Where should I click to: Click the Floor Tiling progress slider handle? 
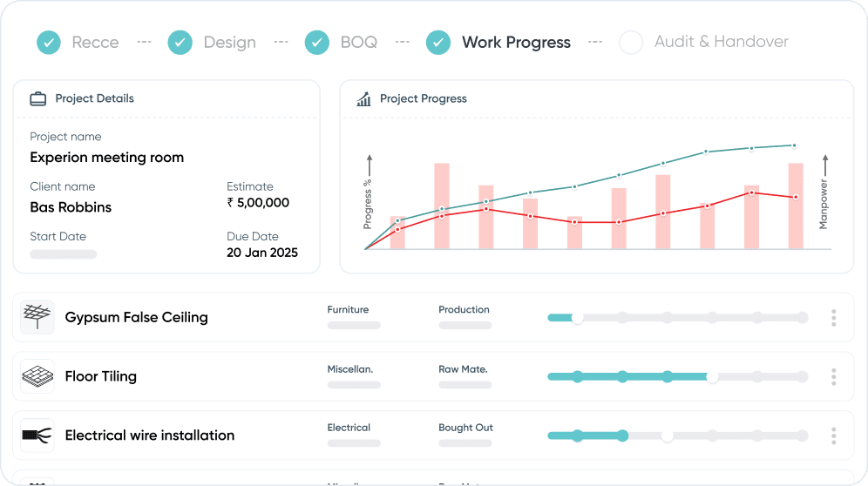[x=712, y=377]
